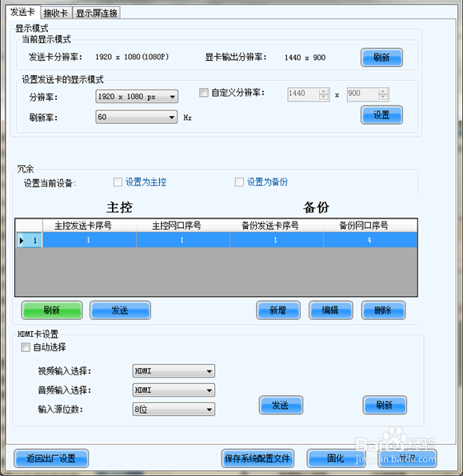Check the 设置为主控 checkbox

point(118,182)
